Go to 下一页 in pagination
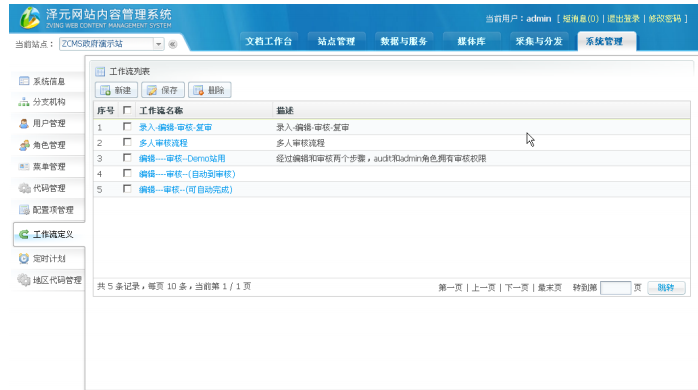 click(x=516, y=288)
